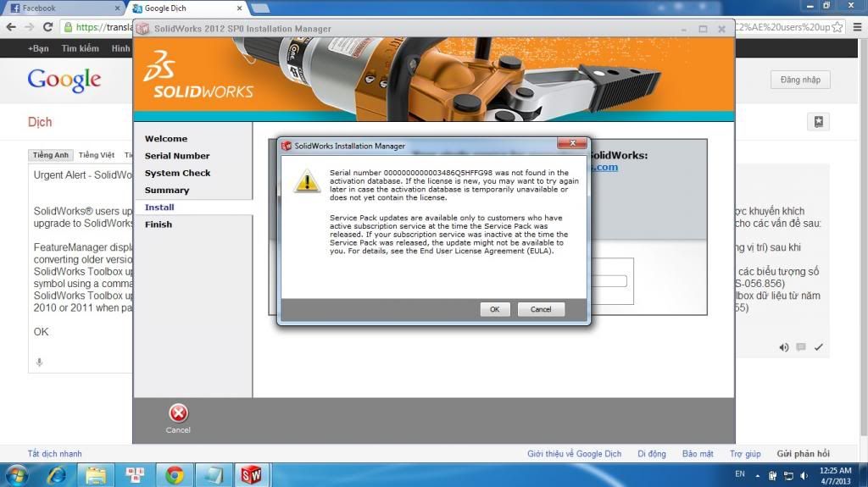
Task: Select the Welcome step in installer sidebar
Action: pyautogui.click(x=166, y=138)
